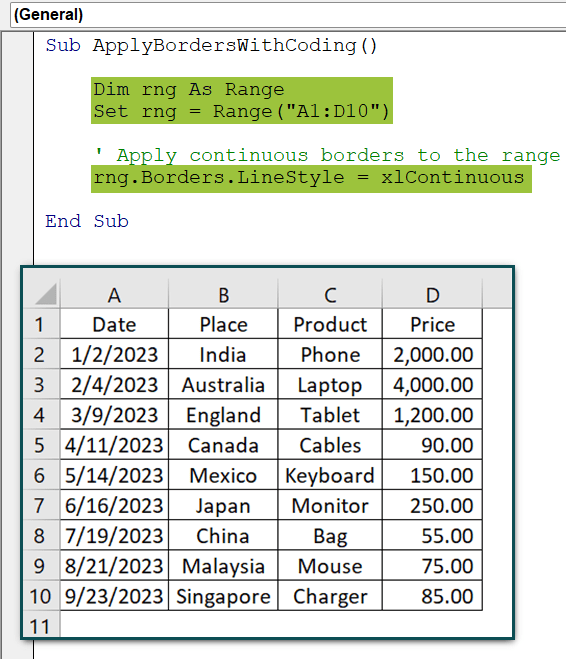The image size is (566, 659).
Task: Click the China cell
Action: coord(223,535)
